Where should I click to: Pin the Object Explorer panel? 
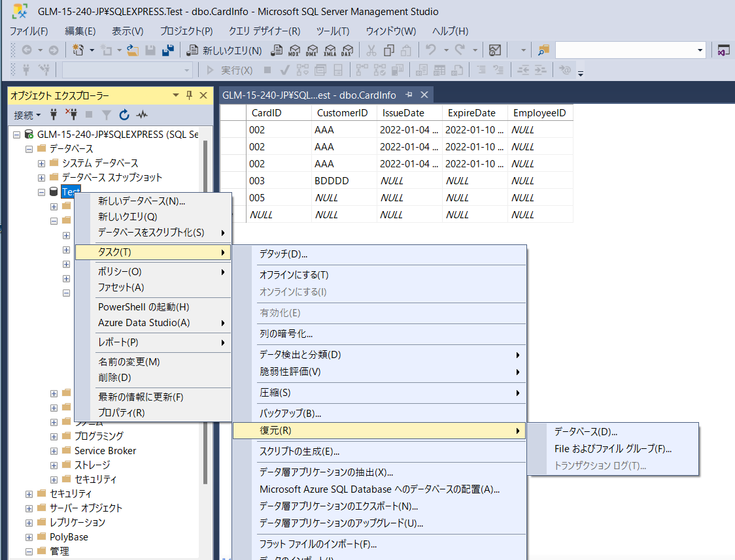tap(190, 95)
